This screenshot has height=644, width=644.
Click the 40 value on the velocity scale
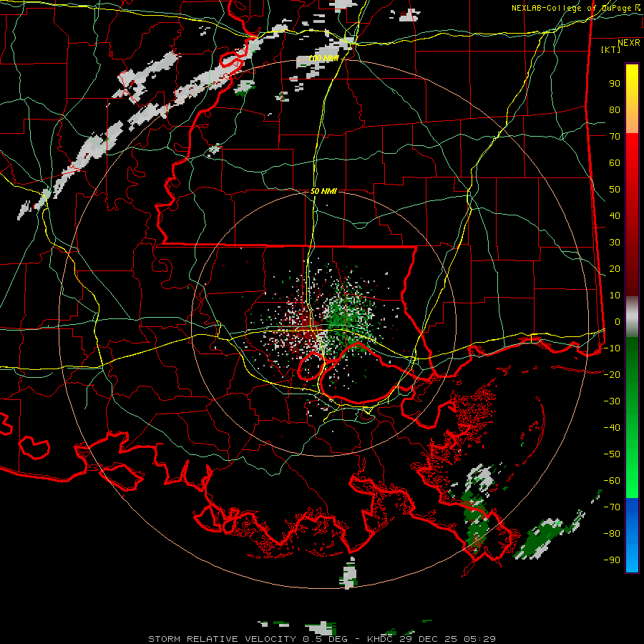coord(615,215)
